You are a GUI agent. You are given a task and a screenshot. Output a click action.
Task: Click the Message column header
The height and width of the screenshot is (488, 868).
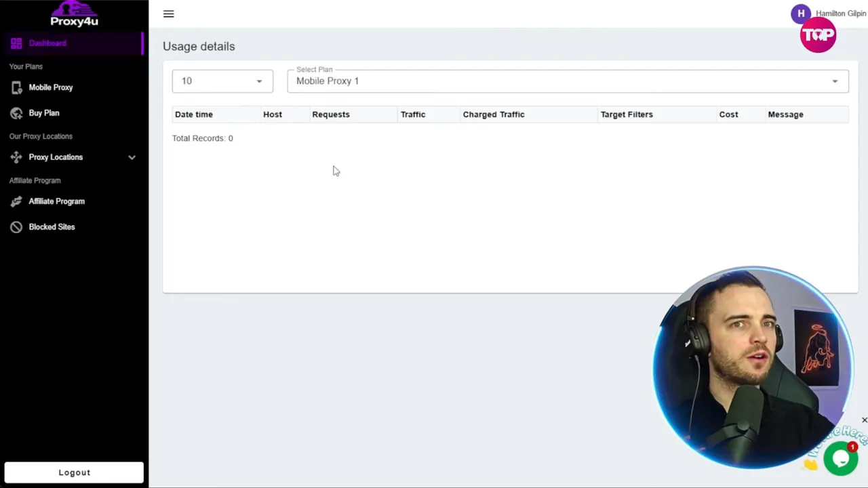click(785, 115)
